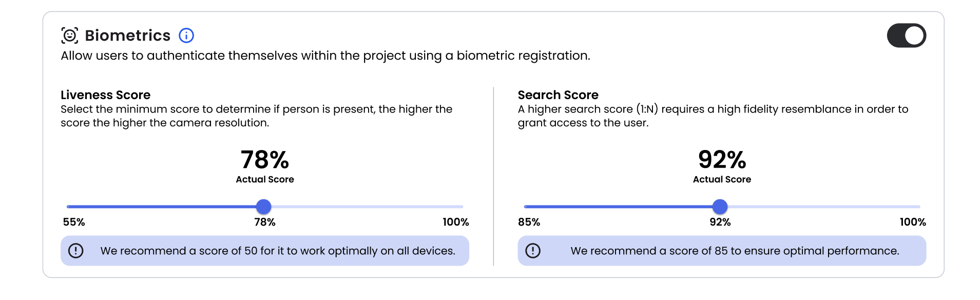
Task: Click the score of 50 recommendation banner
Action: point(277,251)
